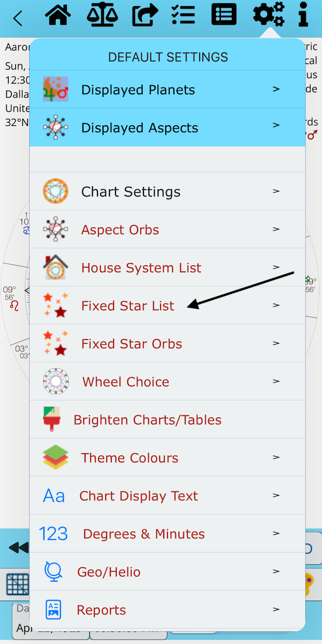Open the info icon
The height and width of the screenshot is (644, 322).
point(303,15)
